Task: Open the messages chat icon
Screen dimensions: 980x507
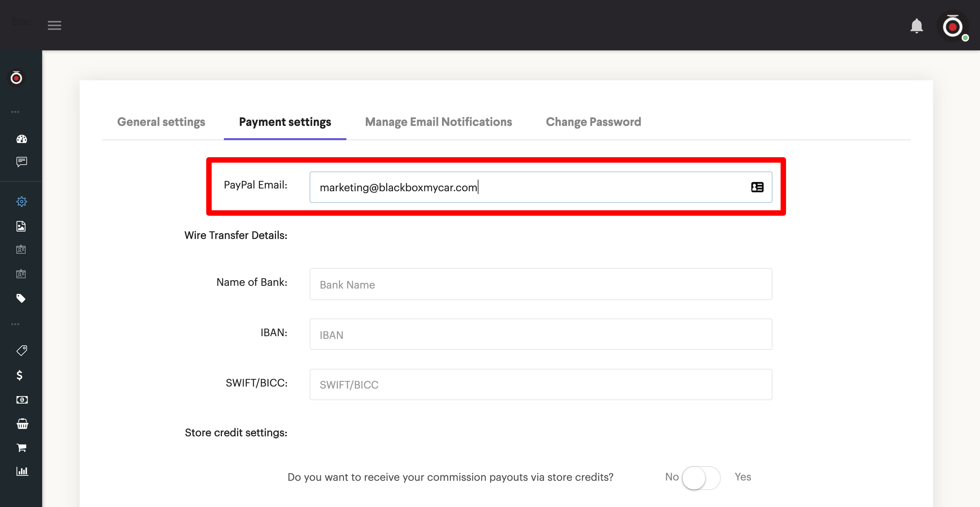Action: click(22, 162)
